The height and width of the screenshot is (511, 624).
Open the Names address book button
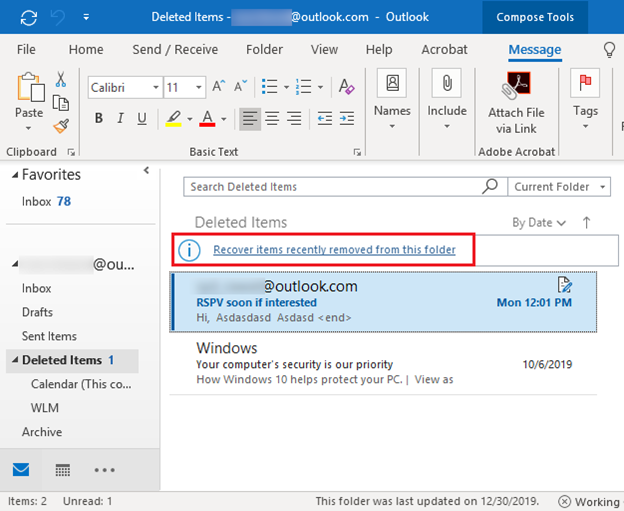click(392, 99)
